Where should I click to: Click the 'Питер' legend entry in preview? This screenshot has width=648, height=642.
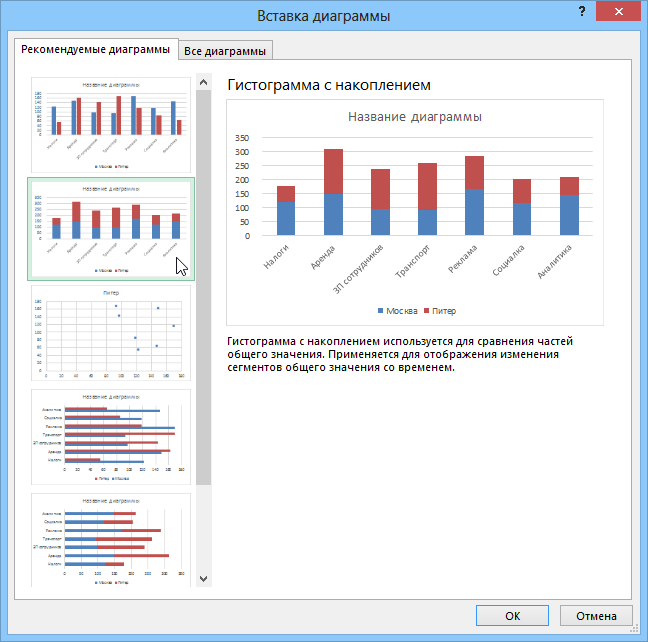440,311
